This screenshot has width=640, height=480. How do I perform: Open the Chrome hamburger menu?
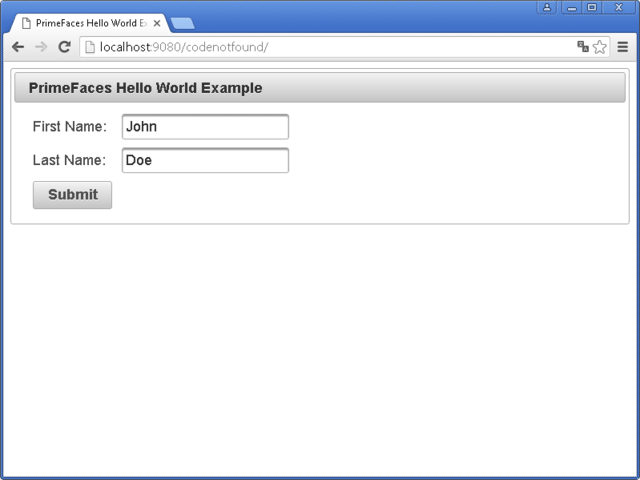pos(623,47)
